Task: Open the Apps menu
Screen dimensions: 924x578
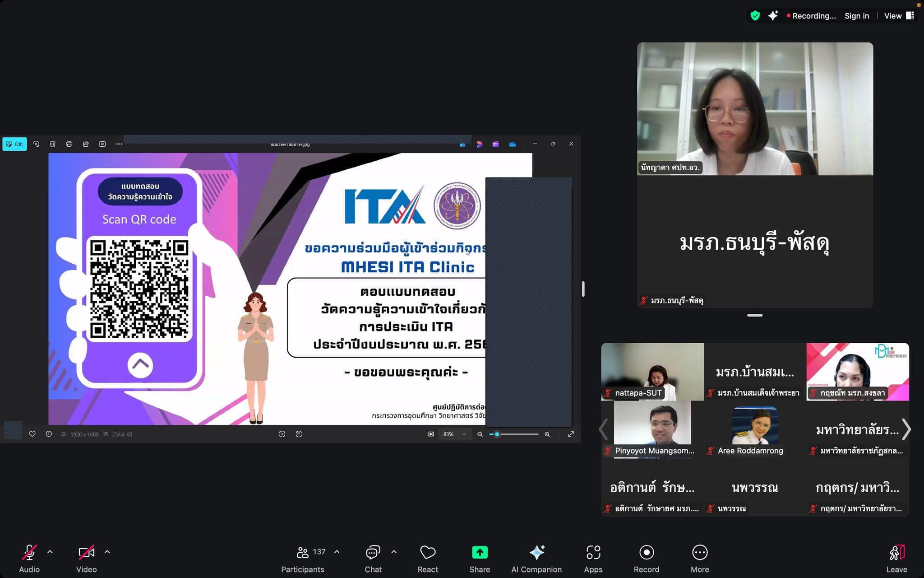Action: 593,559
